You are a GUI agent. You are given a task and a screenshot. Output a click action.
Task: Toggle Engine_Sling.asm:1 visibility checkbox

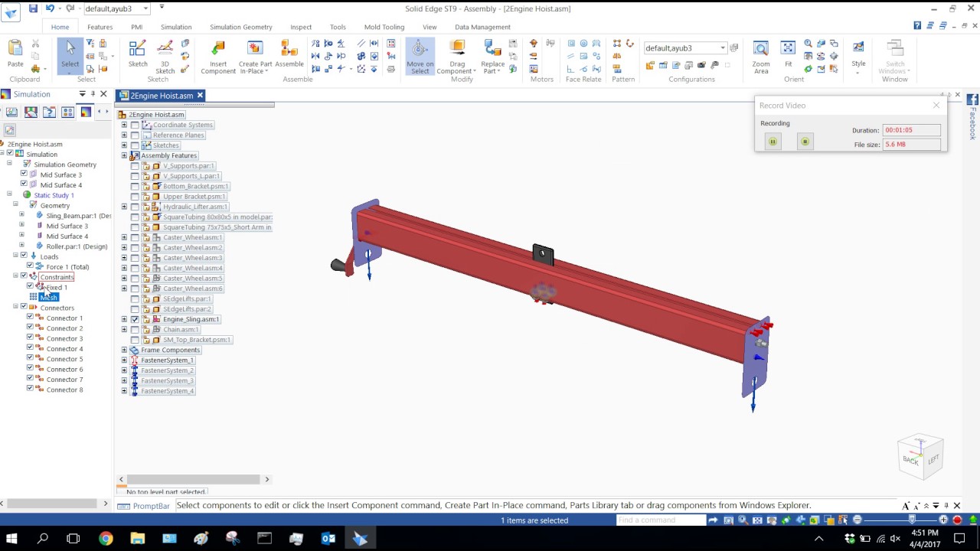(x=135, y=319)
